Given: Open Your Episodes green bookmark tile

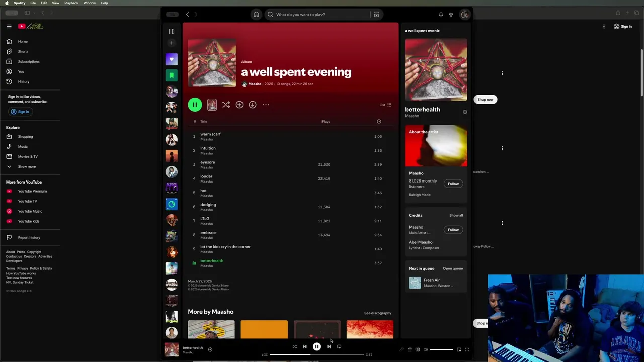Looking at the screenshot, I should [x=172, y=75].
